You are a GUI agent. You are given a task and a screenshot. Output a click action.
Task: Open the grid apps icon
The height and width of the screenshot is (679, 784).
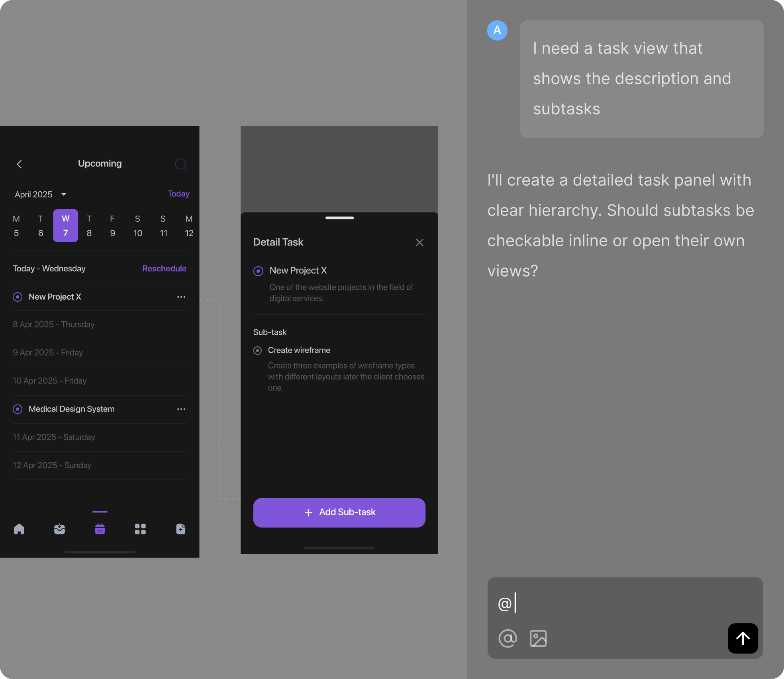coord(140,529)
